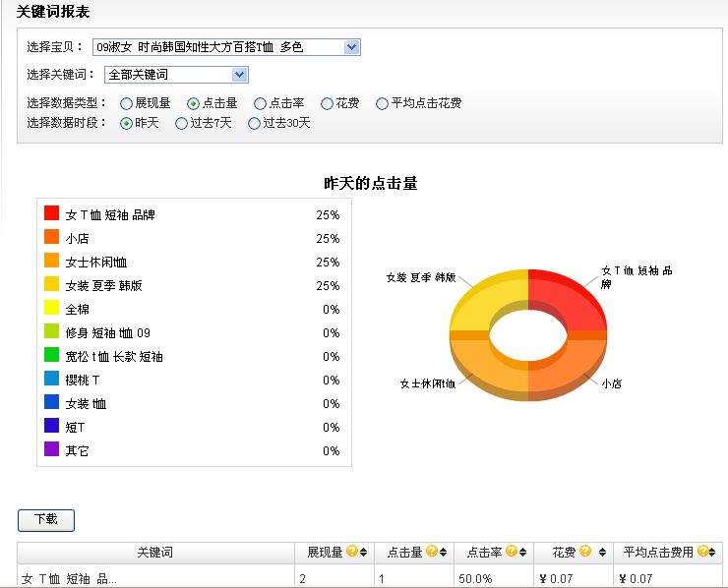Sort table by 点击量 using sort arrows
728x588 pixels.
[442, 553]
